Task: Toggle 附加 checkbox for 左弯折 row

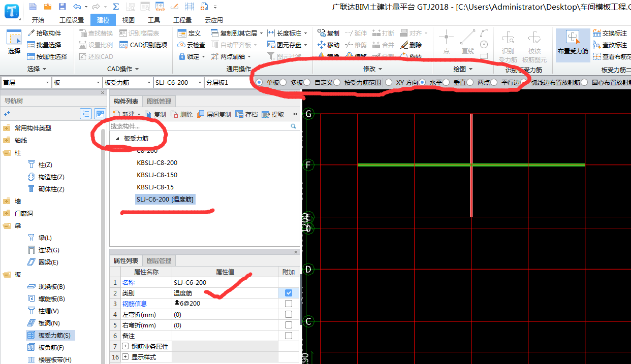Action: [x=289, y=314]
